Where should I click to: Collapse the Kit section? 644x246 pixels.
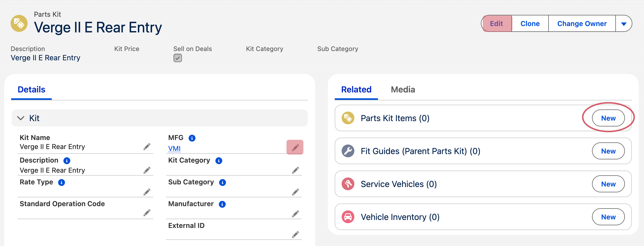[x=21, y=118]
